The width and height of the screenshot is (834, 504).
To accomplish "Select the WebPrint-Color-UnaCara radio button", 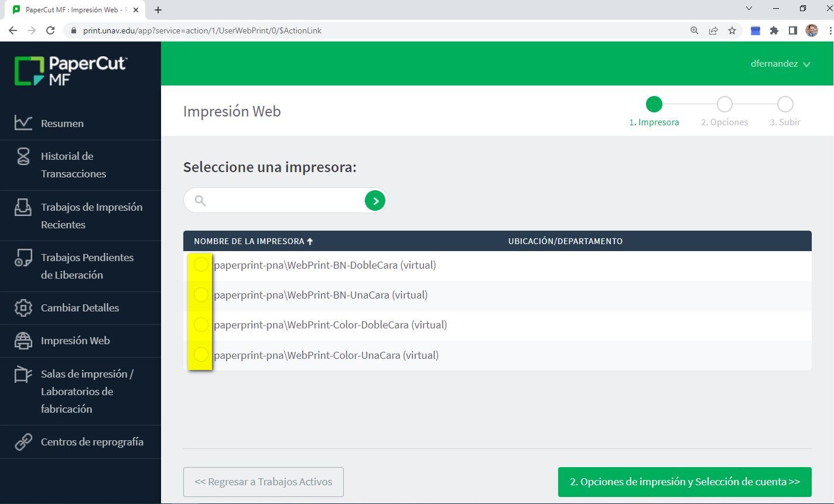I will point(201,355).
